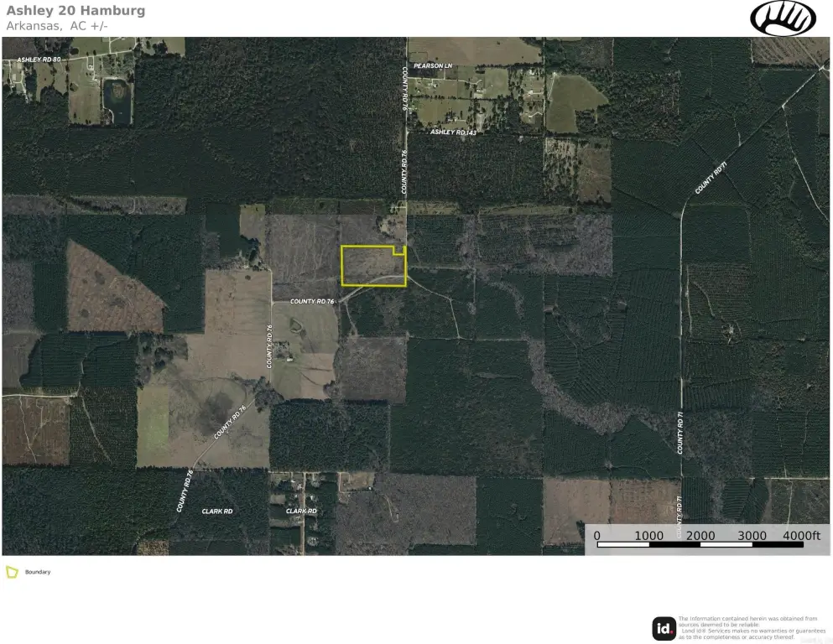
Task: Click the scale bar 0 mark
Action: click(597, 536)
